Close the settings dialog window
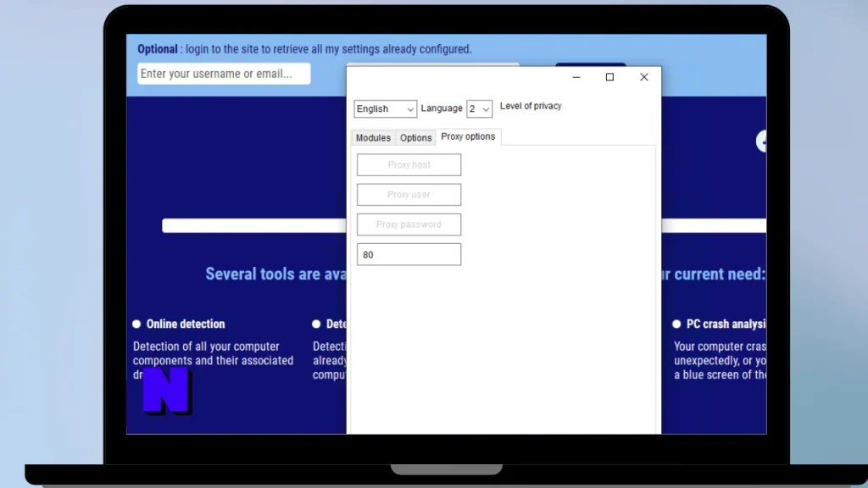This screenshot has height=488, width=868. (x=644, y=77)
